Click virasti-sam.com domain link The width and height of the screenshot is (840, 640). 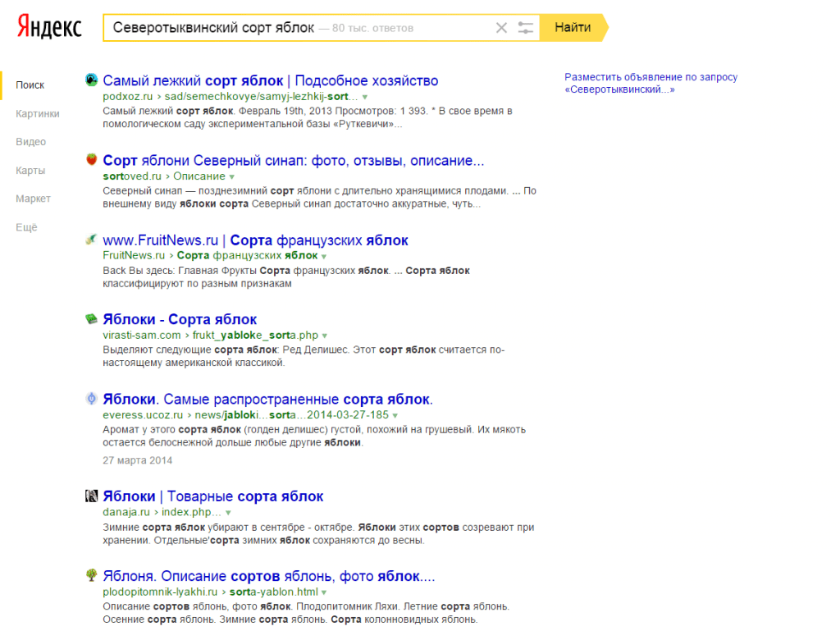(141, 336)
